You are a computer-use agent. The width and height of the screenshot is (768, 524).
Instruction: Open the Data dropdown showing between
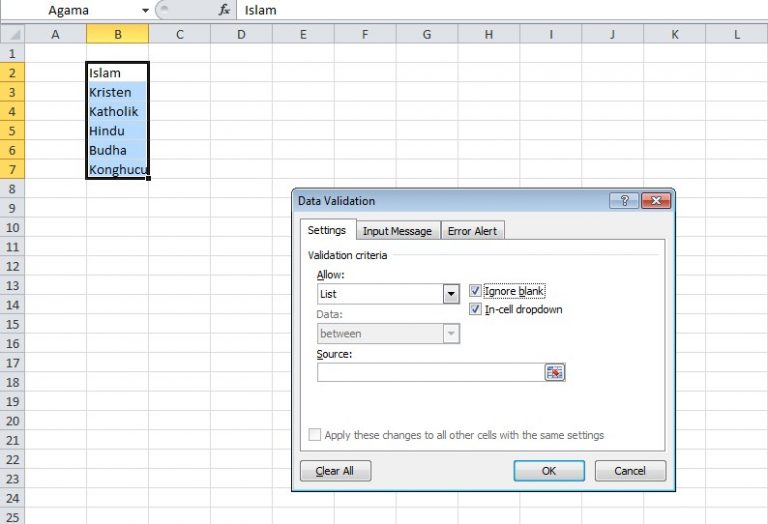451,333
